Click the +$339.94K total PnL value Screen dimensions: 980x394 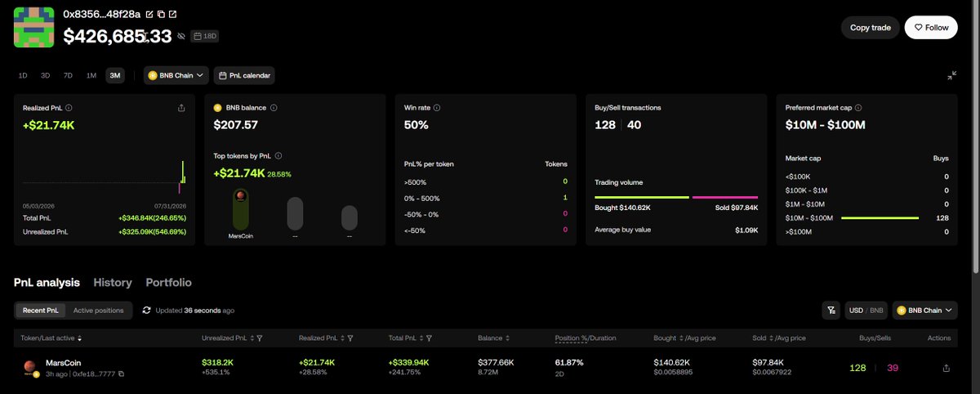point(410,362)
